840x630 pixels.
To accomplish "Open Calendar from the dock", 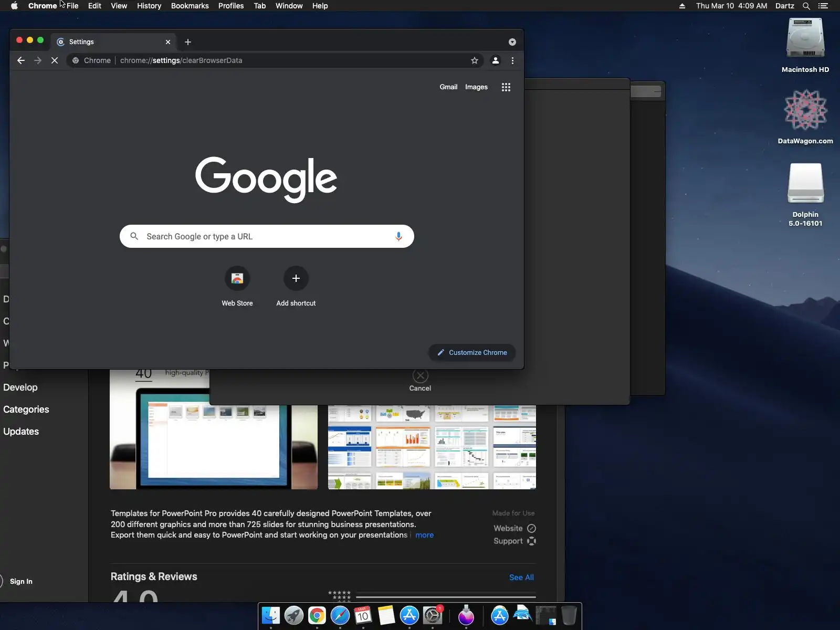I will (x=363, y=615).
